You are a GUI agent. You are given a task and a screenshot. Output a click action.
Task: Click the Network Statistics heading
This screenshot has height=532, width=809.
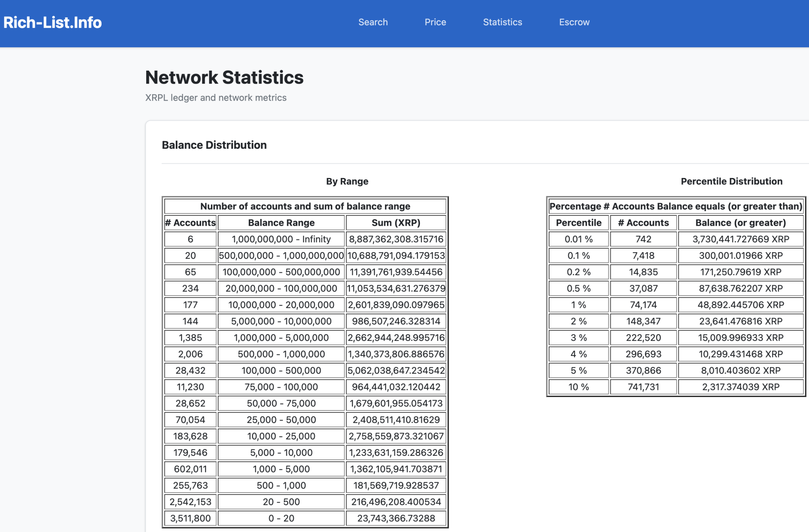(x=224, y=77)
